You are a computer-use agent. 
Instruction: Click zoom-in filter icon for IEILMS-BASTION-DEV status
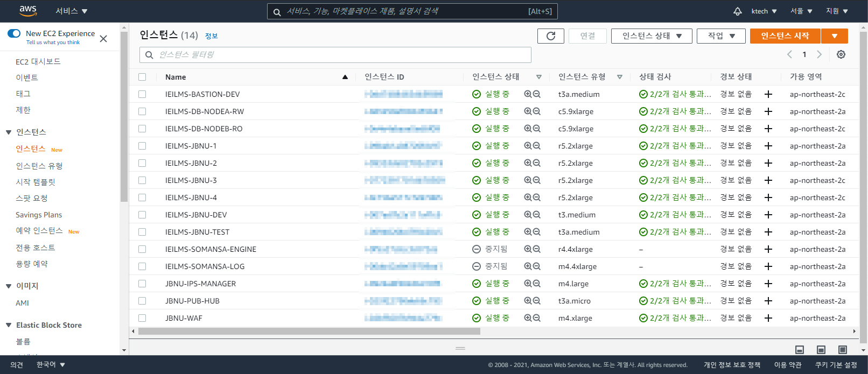528,94
